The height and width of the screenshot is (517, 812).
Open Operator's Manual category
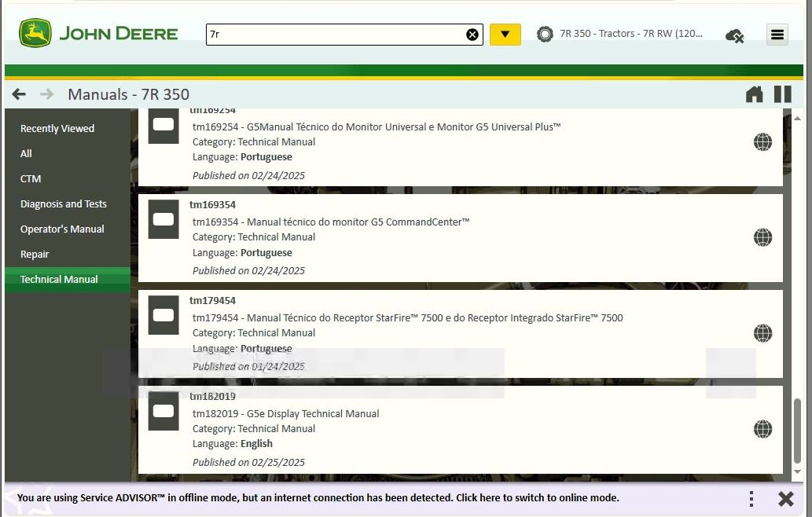(x=68, y=229)
